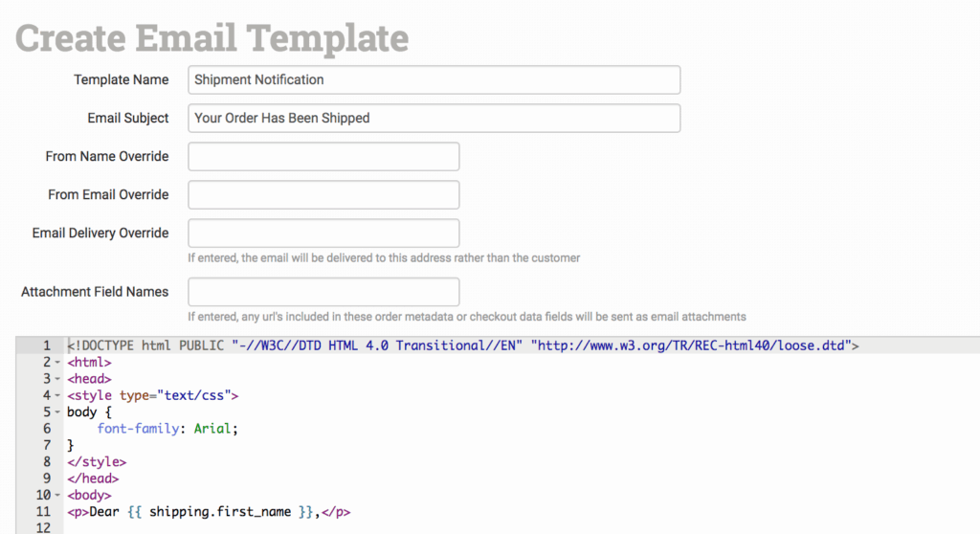
Task: Select the Email Delivery Override field
Action: point(323,233)
